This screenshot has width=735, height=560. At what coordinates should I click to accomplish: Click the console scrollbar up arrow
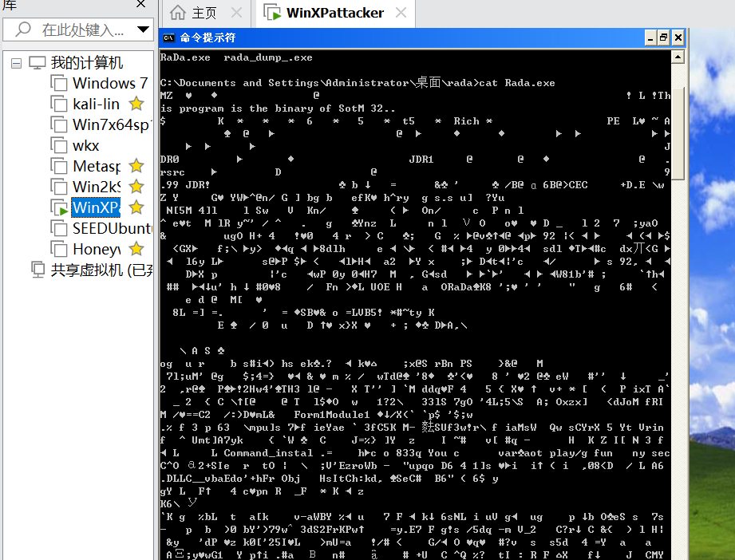coord(678,57)
